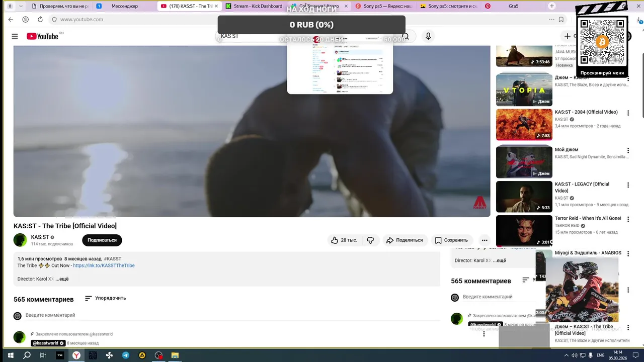Open the YouTube hamburger guide menu

(15, 36)
